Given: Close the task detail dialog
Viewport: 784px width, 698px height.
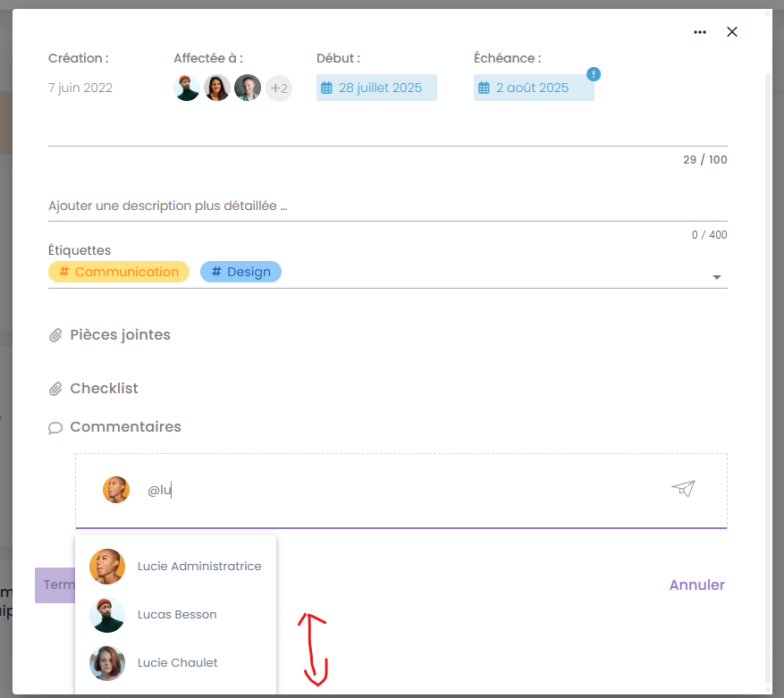Looking at the screenshot, I should 732,32.
